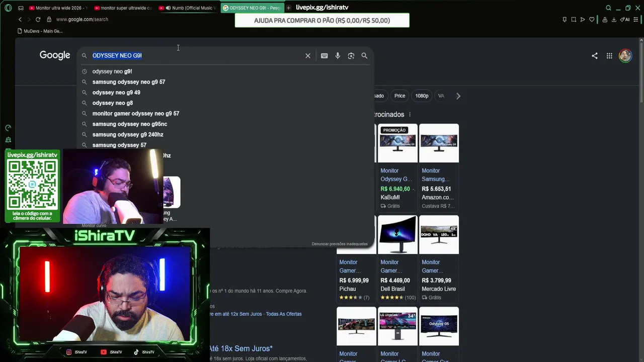The height and width of the screenshot is (362, 644).
Task: Open the KaBuM! Monitor Odyssey product image
Action: pyautogui.click(x=397, y=143)
